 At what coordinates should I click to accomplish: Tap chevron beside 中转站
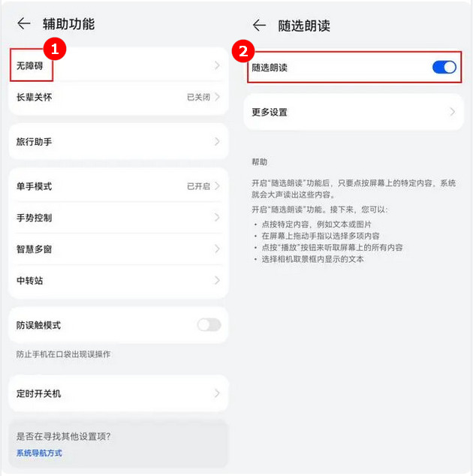217,280
